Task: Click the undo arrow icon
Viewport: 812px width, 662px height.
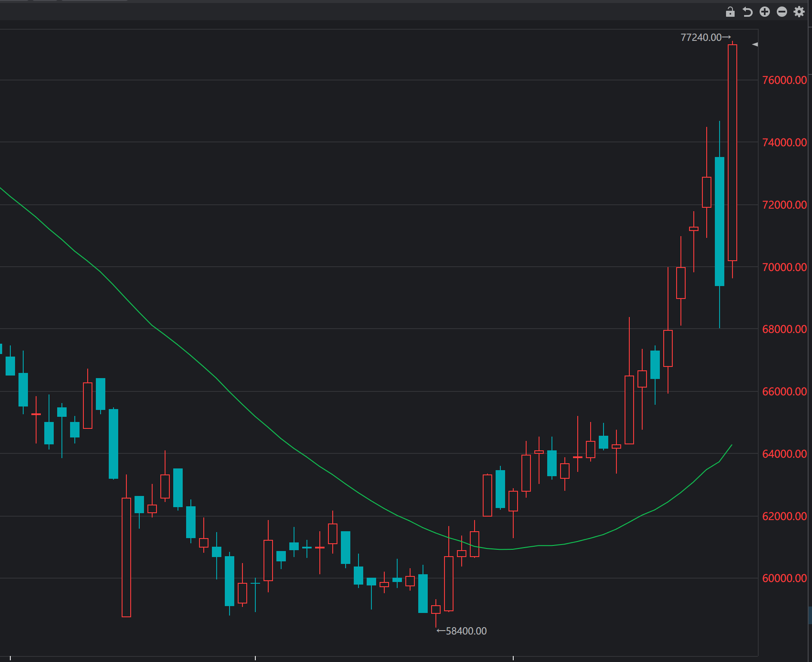Action: (748, 12)
